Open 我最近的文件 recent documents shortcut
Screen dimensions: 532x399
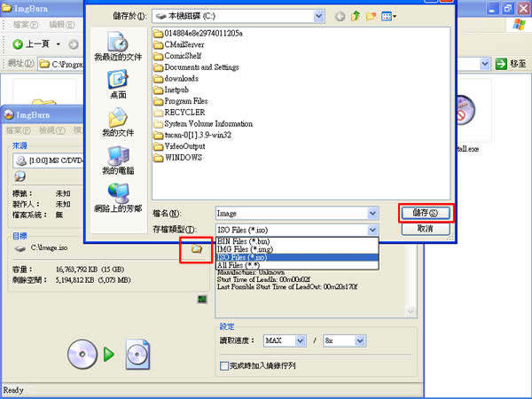(x=118, y=46)
